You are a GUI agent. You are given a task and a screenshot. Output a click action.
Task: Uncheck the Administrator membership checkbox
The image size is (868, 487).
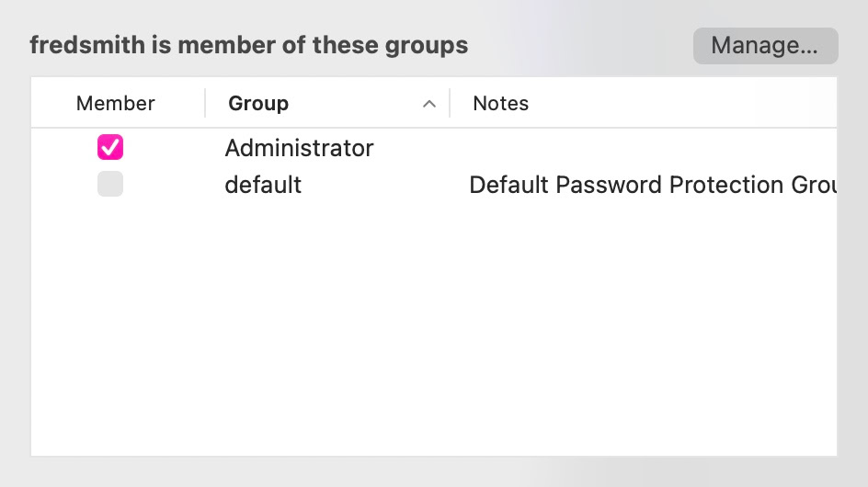(x=110, y=147)
